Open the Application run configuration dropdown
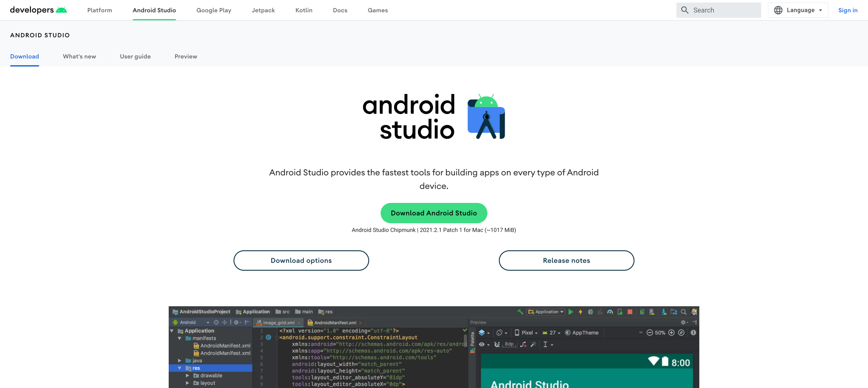868x388 pixels. (x=546, y=312)
